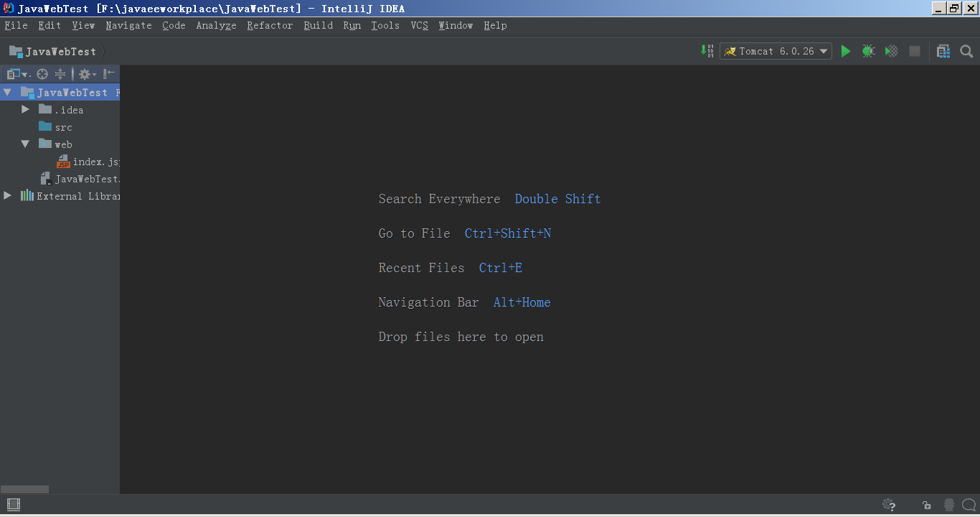980x517 pixels.
Task: Open the Window menu
Action: (456, 25)
